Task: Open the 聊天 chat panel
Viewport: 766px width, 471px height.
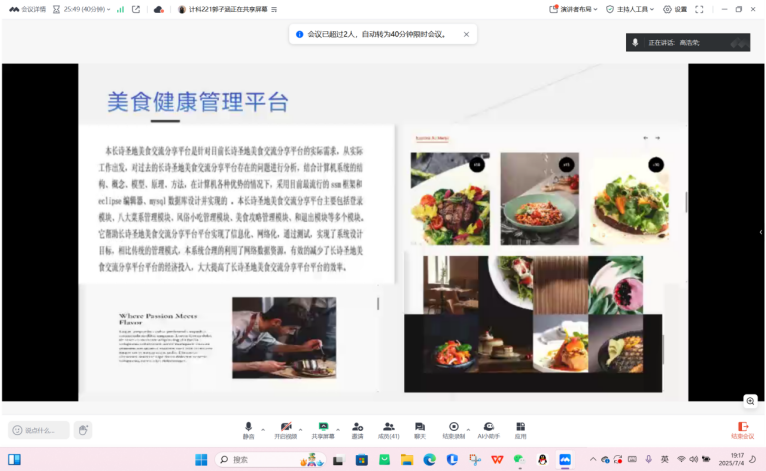Action: click(420, 429)
